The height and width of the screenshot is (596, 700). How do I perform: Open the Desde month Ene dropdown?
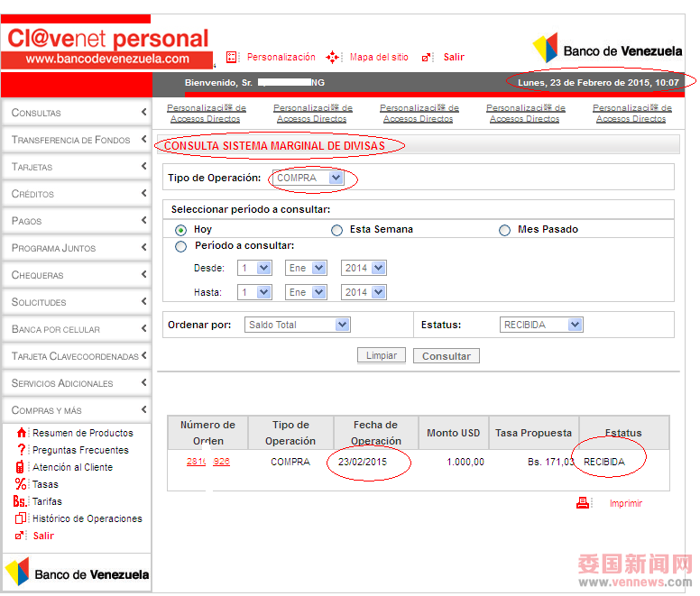307,268
